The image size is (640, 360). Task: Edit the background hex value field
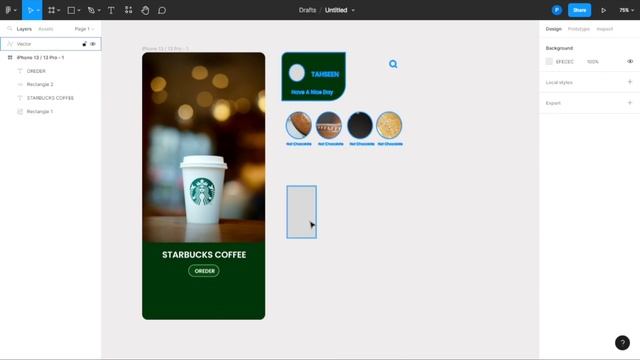pos(565,62)
